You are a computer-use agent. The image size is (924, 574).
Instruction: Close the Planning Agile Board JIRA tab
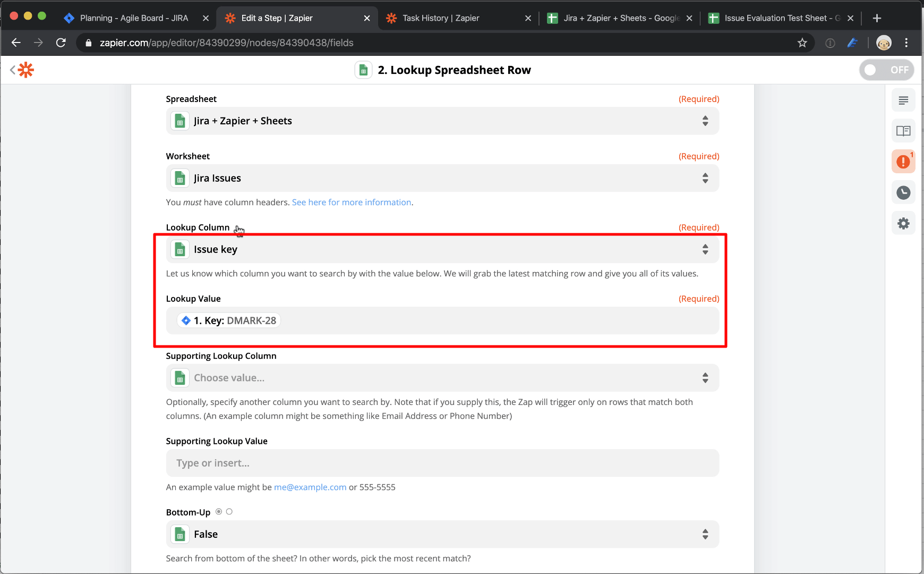point(206,18)
